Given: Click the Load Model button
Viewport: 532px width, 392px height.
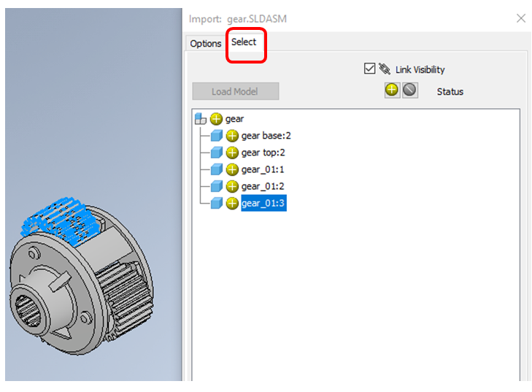Looking at the screenshot, I should (236, 91).
